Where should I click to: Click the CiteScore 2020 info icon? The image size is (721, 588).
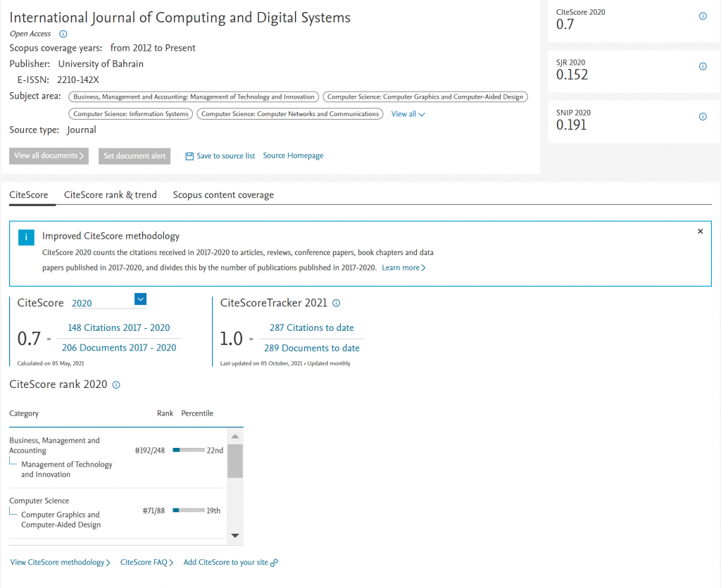[702, 16]
